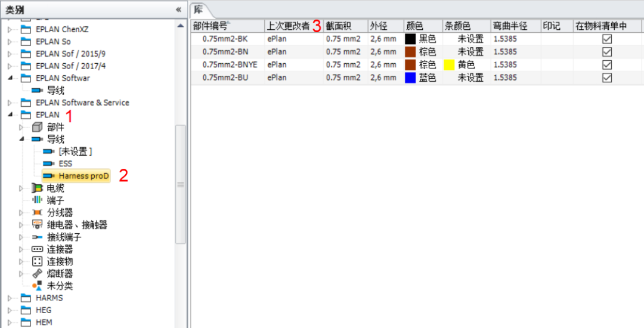The image size is (644, 328).
Task: Sort by 部件编号 column header
Action: click(210, 26)
